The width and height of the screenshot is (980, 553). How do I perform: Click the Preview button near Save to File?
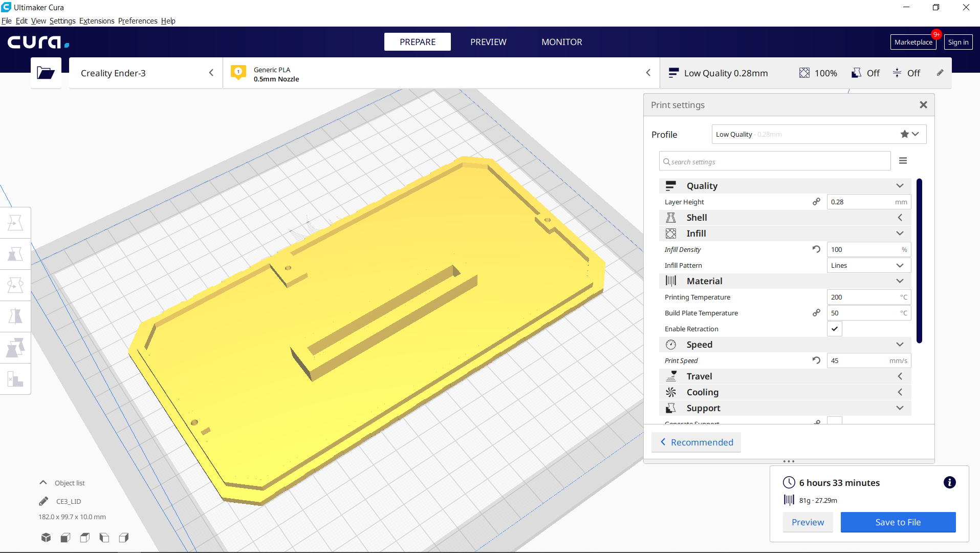(808, 522)
